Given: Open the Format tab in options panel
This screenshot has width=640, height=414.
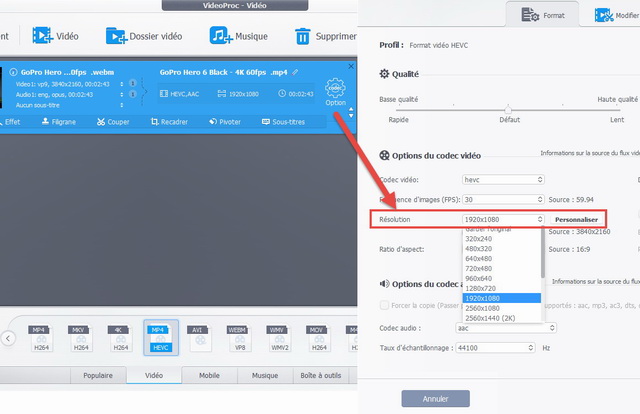Looking at the screenshot, I should coord(542,15).
